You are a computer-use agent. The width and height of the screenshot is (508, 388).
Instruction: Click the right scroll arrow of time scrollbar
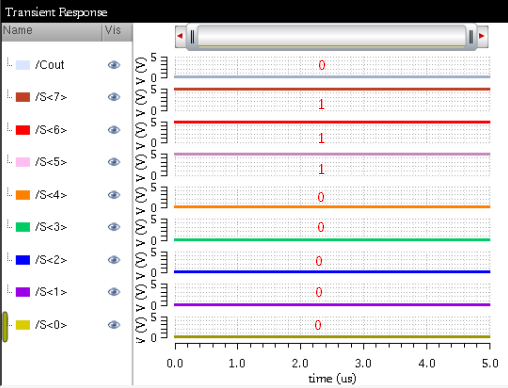(482, 36)
